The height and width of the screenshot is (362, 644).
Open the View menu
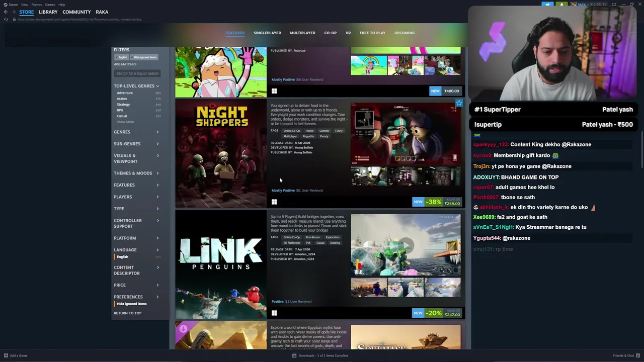[x=24, y=5]
